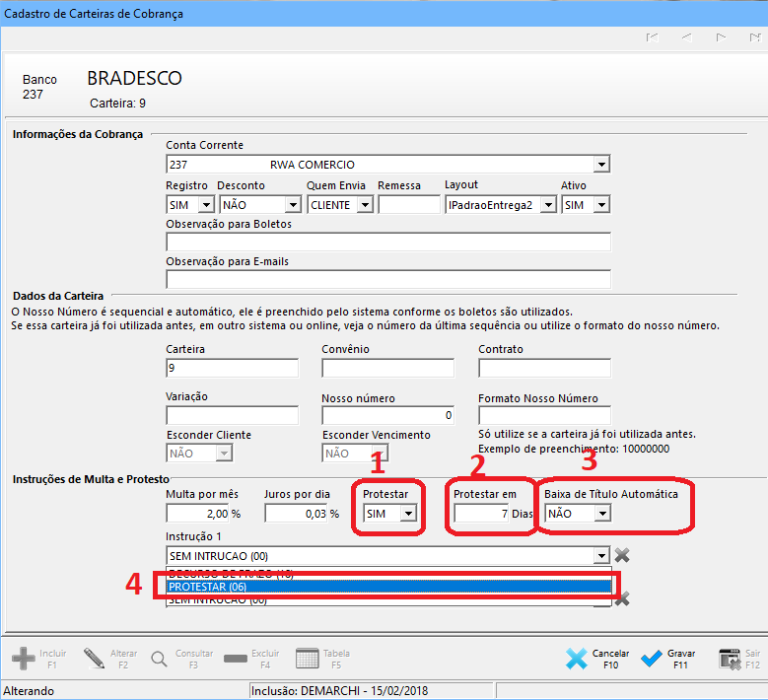Open the Esconder Vencimento dropdown
This screenshot has width=768, height=700.
(x=380, y=454)
